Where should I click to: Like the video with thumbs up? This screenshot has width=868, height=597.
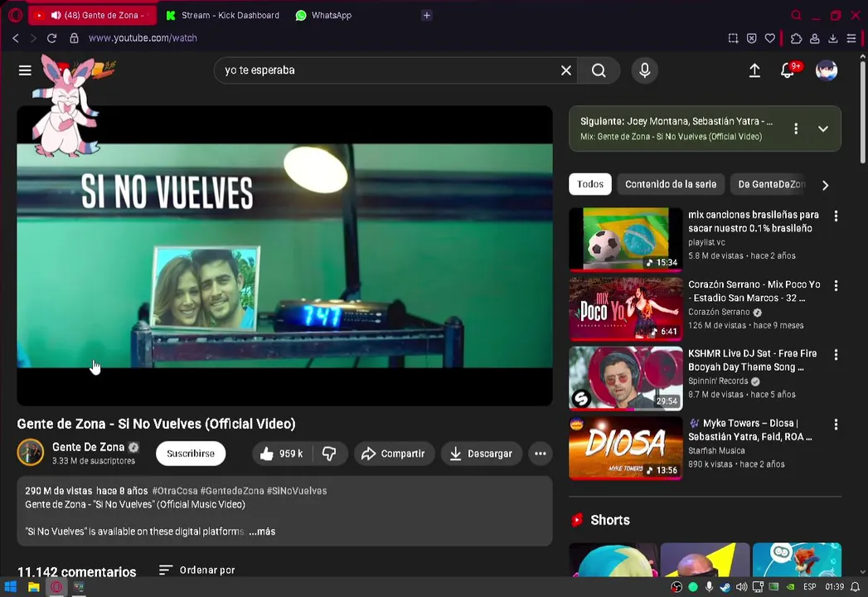coord(283,454)
